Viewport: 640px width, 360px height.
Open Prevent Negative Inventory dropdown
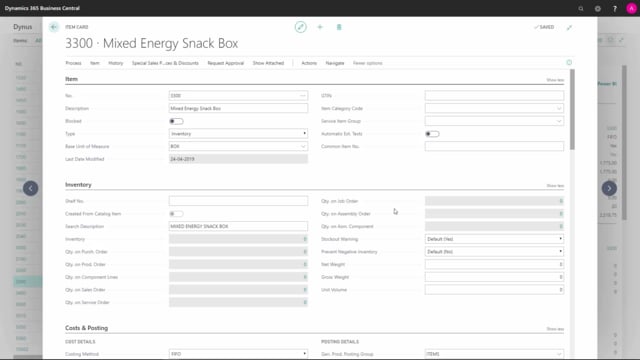[x=494, y=251]
